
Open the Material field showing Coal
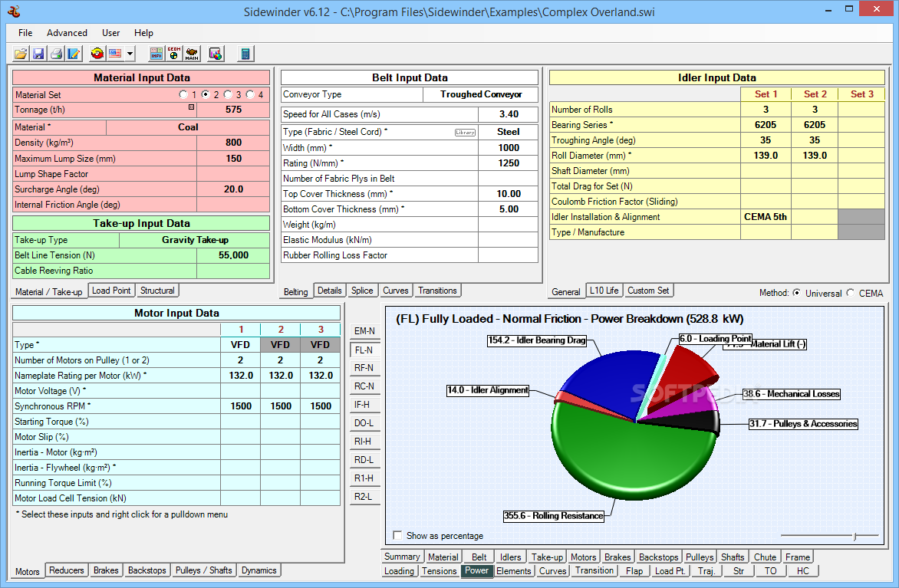(x=188, y=127)
